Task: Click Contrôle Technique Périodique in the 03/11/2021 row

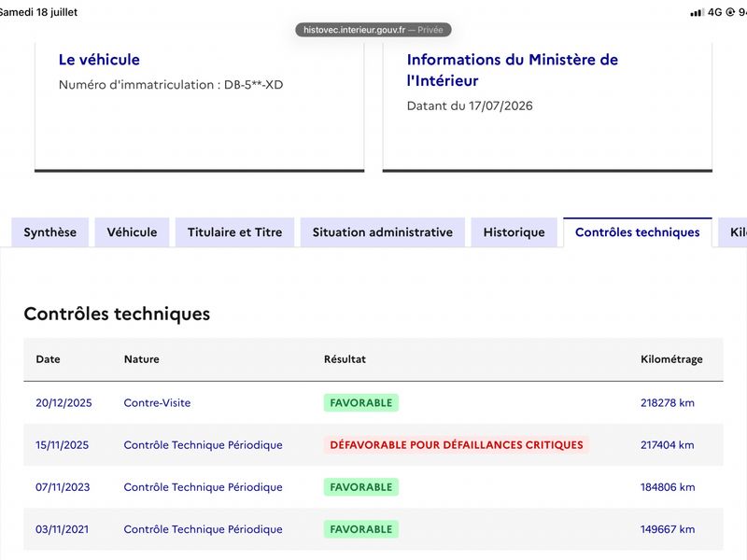Action: tap(203, 529)
